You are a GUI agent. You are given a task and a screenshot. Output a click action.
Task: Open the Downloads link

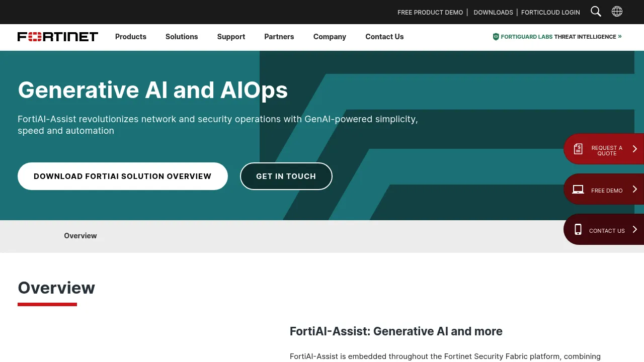(x=493, y=12)
